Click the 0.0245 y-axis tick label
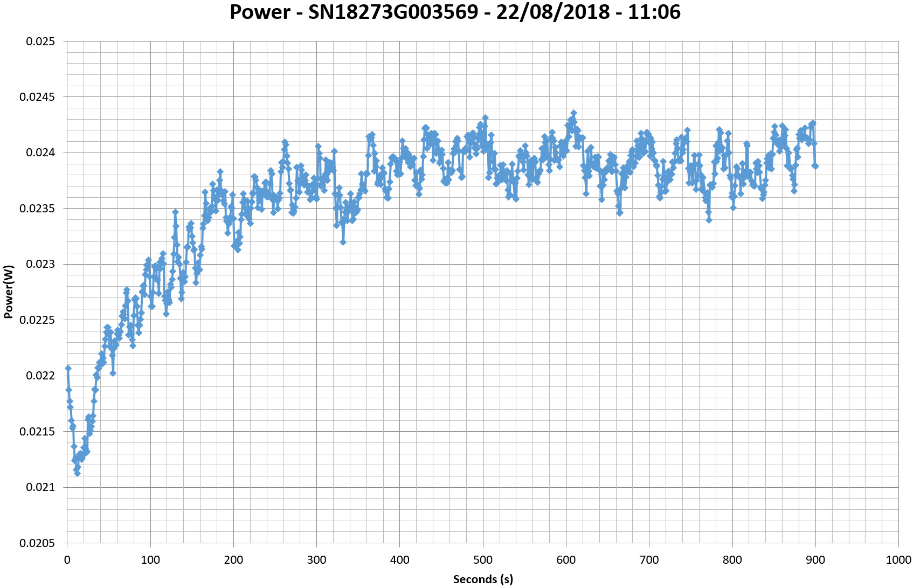The width and height of the screenshot is (913, 588). pos(37,98)
